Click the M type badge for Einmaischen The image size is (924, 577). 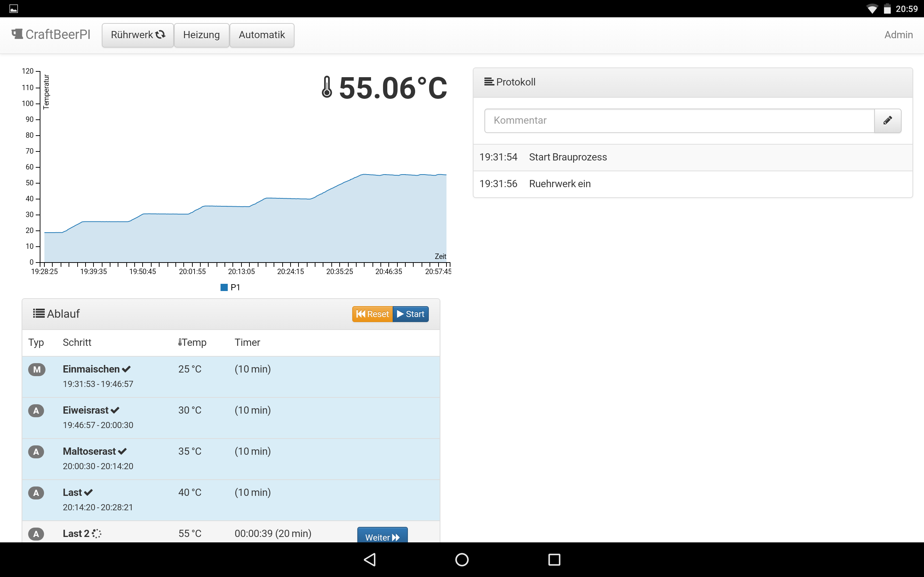pyautogui.click(x=37, y=369)
